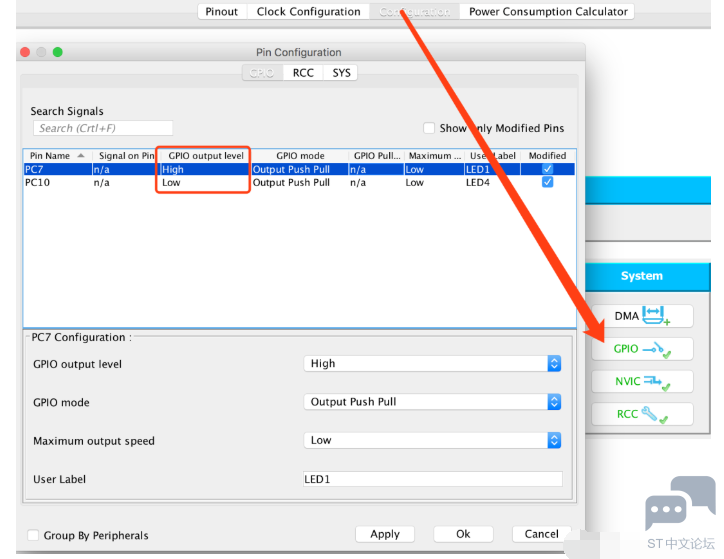Open the RCC system configuration button
724x559 pixels.
click(x=641, y=414)
